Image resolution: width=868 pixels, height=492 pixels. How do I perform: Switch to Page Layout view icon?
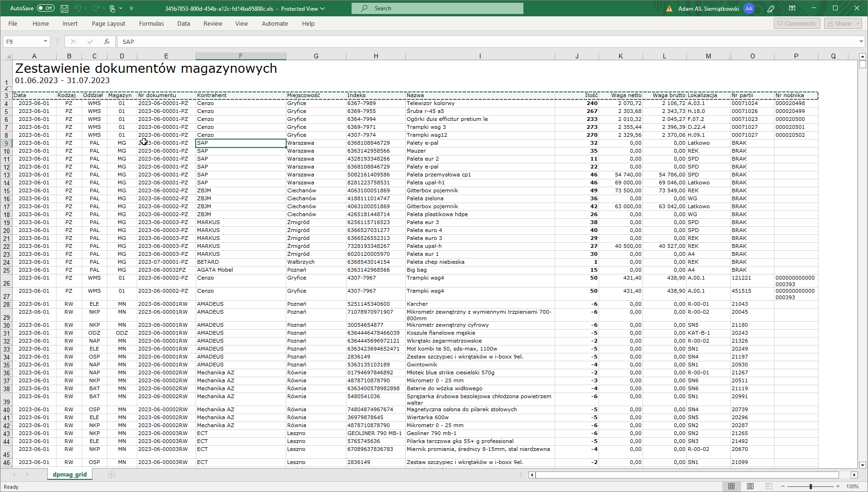[750, 486]
